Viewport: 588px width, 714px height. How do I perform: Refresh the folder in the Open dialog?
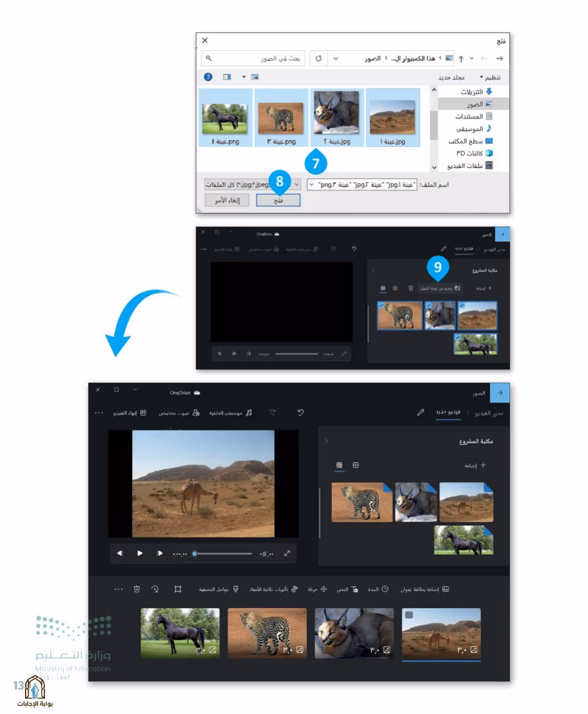point(318,58)
